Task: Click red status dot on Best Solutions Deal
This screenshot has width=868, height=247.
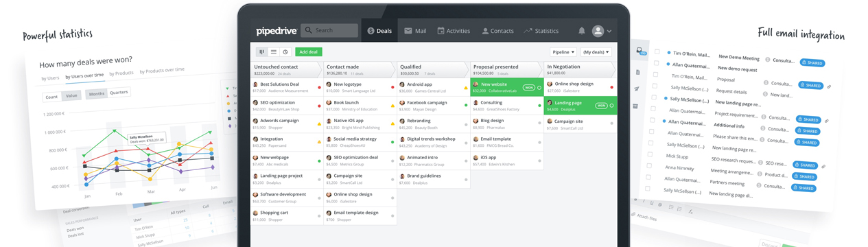Action: 319,88
